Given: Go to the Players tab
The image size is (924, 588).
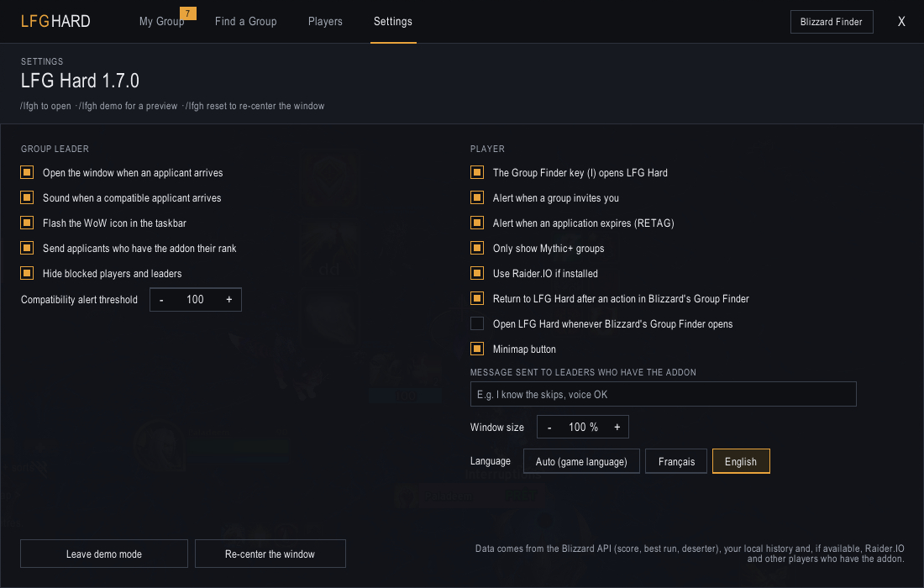Looking at the screenshot, I should 325,21.
